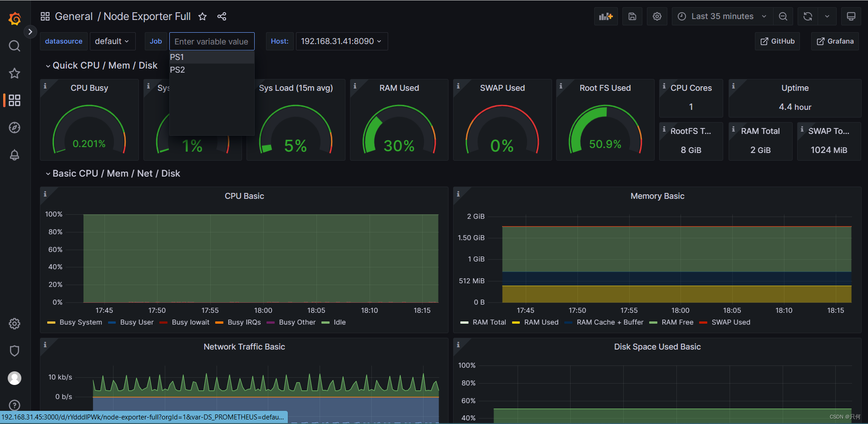Open the Sys Load (15m avg) title menu
The width and height of the screenshot is (868, 424).
pos(296,88)
